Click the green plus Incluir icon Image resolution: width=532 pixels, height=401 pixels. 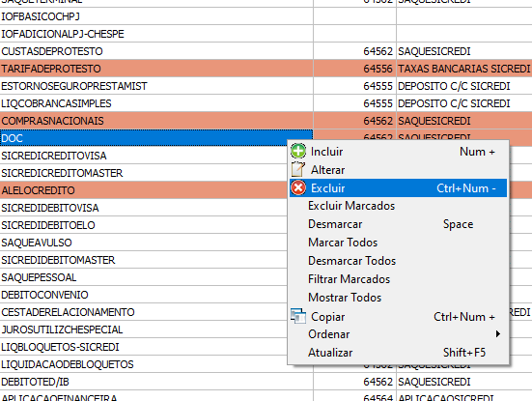point(298,151)
